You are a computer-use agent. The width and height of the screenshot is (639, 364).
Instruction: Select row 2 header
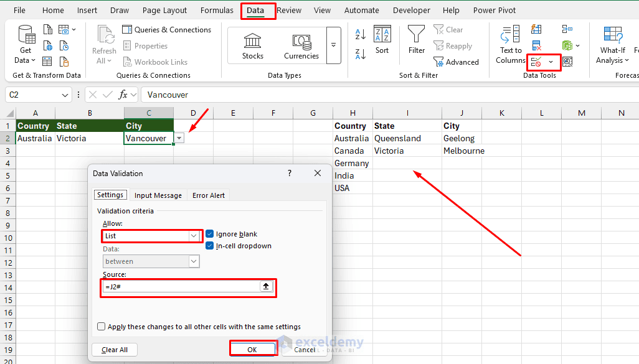(7, 138)
